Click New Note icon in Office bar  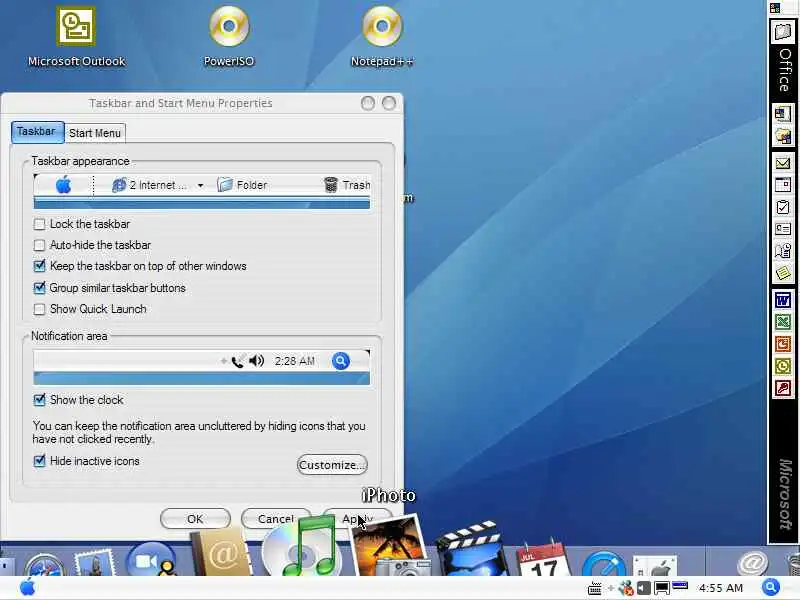783,273
